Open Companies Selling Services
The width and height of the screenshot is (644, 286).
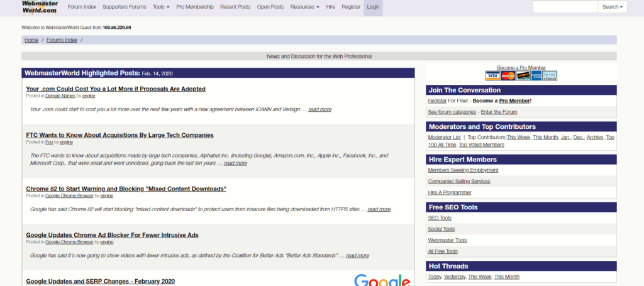[458, 182]
